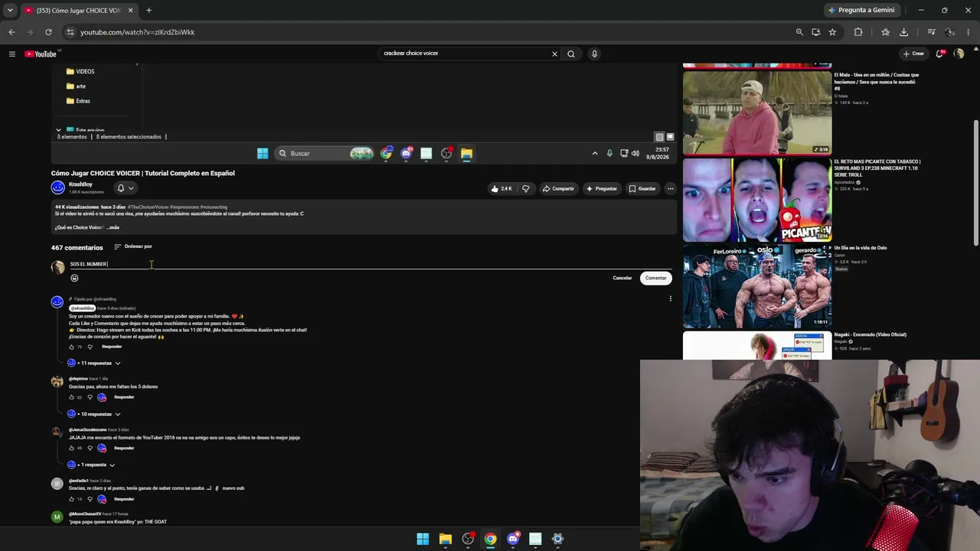Image resolution: width=980 pixels, height=551 pixels.
Task: Expand the 10 respuestas replies
Action: coord(95,414)
